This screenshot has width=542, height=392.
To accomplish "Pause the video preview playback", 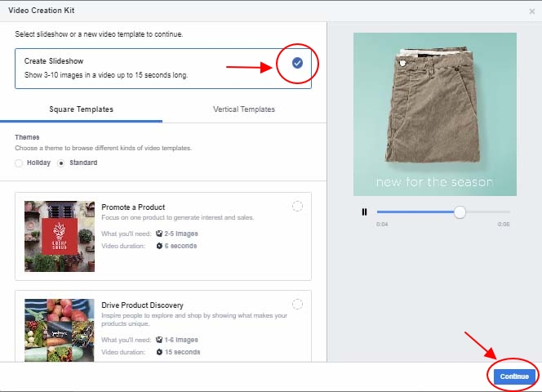I will point(364,212).
